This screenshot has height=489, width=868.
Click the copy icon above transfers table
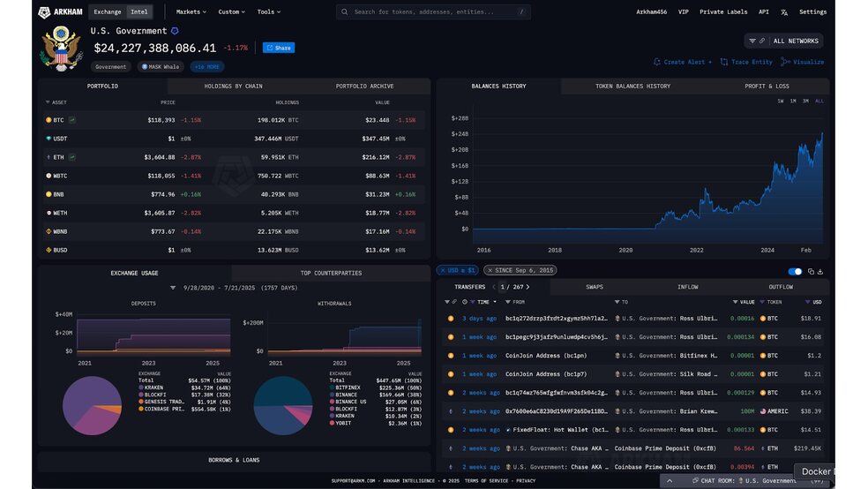tap(811, 271)
